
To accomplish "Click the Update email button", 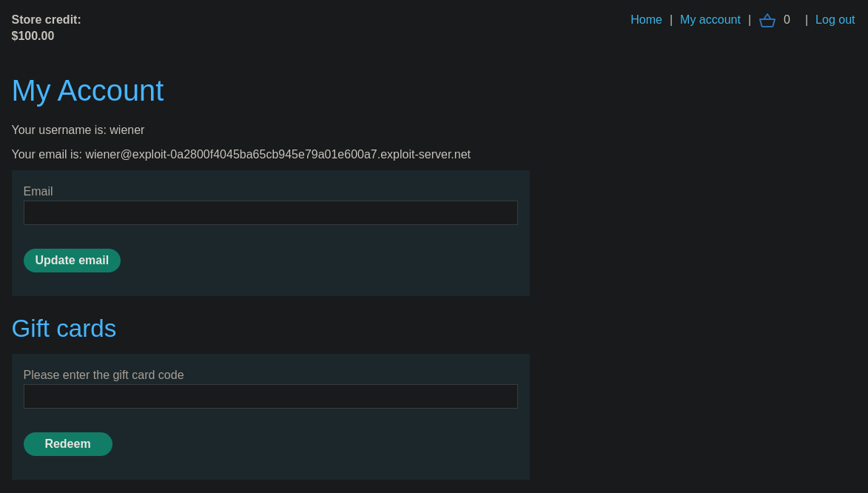I will (72, 261).
